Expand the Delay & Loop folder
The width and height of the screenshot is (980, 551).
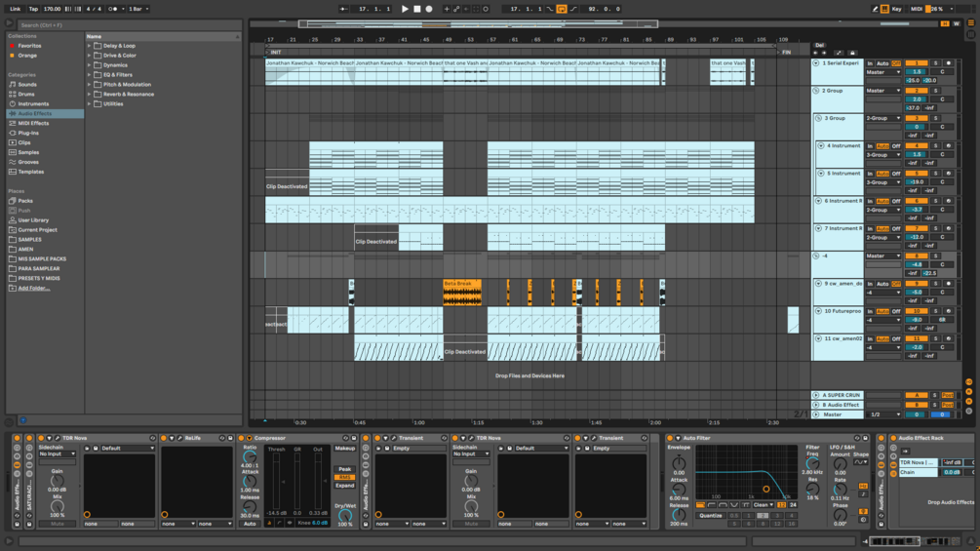tap(90, 46)
